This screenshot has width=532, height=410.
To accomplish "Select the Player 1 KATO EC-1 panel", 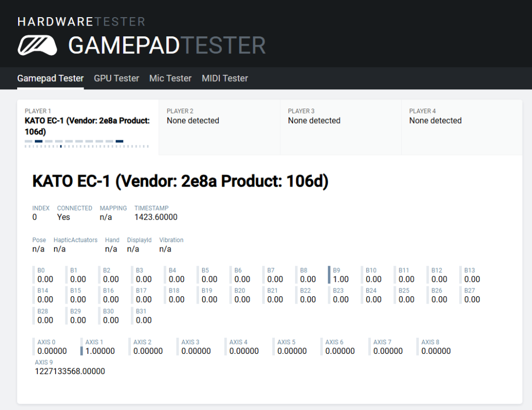I will click(x=87, y=125).
